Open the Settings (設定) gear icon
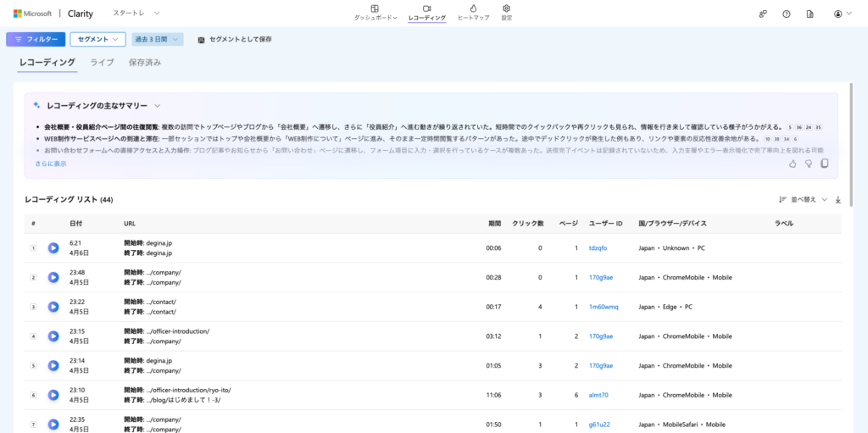 pos(506,12)
